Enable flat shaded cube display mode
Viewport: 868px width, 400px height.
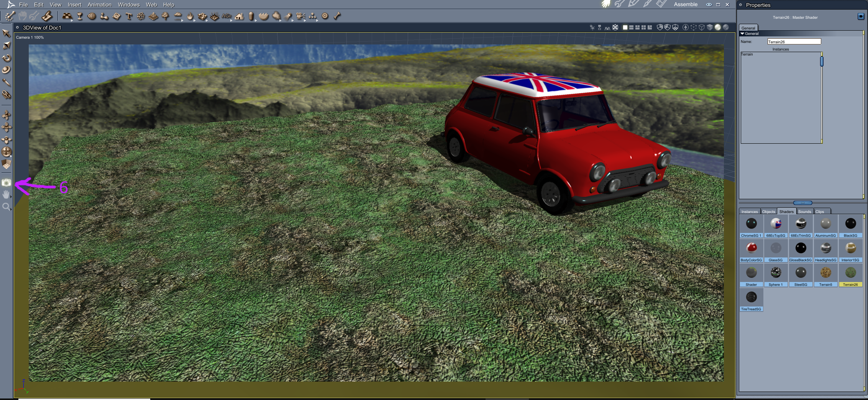710,27
